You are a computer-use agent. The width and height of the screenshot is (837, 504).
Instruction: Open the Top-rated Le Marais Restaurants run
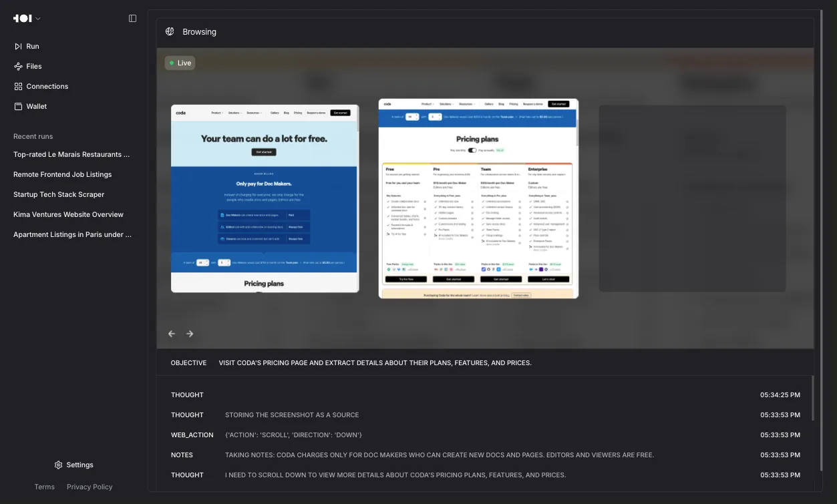click(71, 154)
